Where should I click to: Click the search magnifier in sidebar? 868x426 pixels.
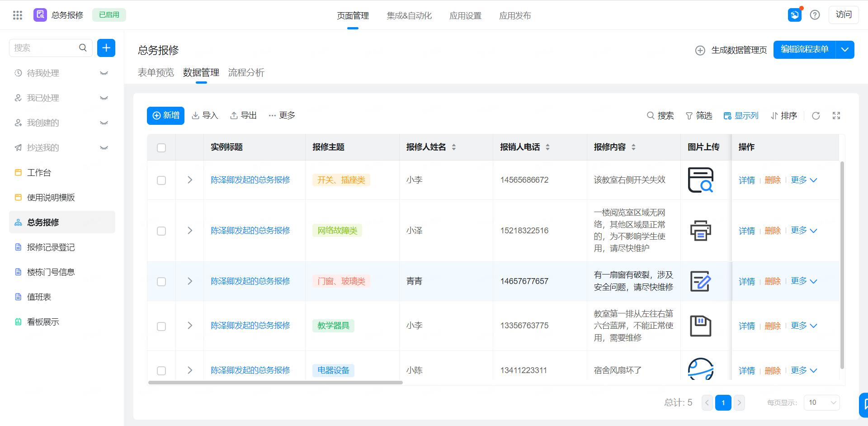click(83, 48)
